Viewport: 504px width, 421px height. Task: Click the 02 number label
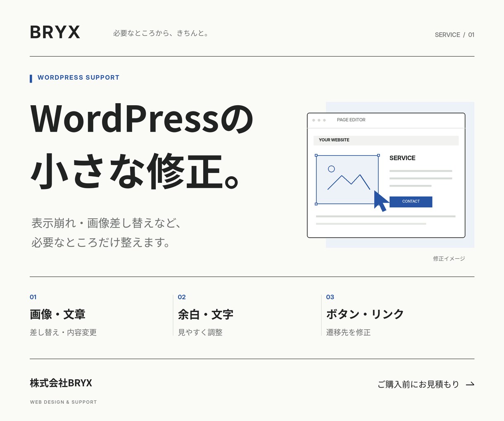[x=182, y=297]
